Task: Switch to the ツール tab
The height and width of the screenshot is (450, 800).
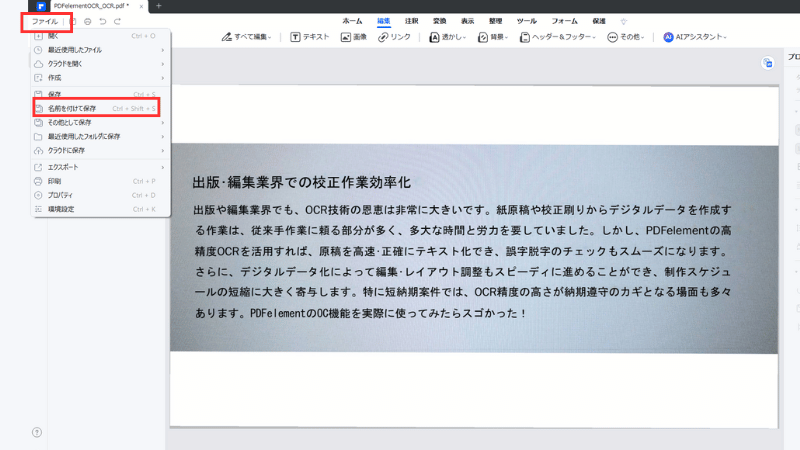Action: tap(527, 21)
